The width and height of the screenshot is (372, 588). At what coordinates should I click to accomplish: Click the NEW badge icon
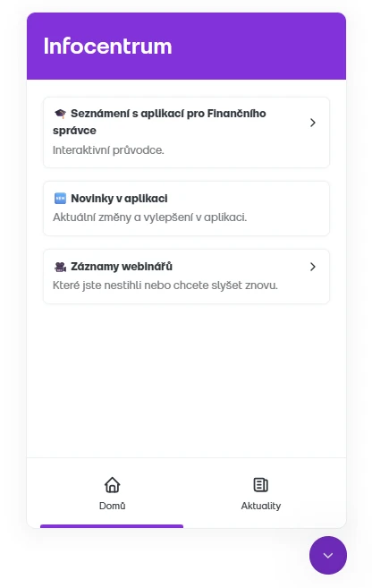(x=60, y=199)
